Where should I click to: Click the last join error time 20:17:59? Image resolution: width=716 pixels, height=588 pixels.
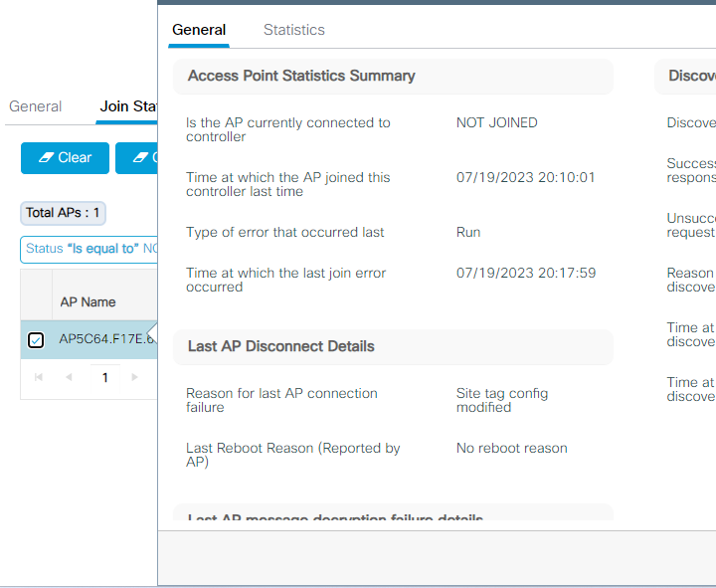tap(525, 273)
